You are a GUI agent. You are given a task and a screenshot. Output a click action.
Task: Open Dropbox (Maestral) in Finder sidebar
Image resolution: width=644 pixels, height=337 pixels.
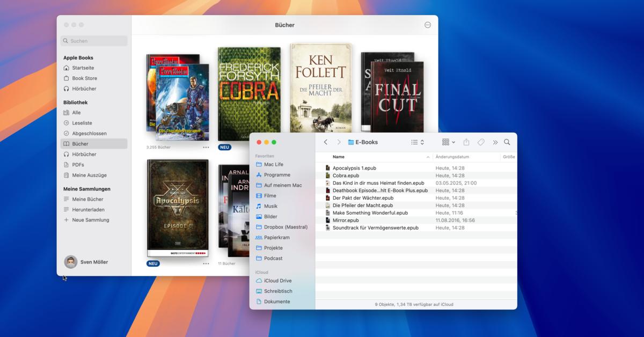[x=286, y=227]
